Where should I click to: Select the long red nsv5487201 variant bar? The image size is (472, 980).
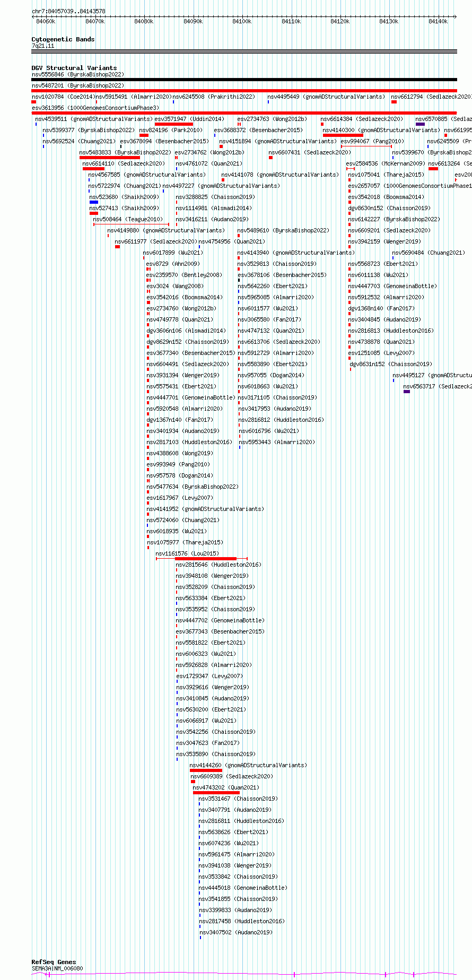coord(244,91)
